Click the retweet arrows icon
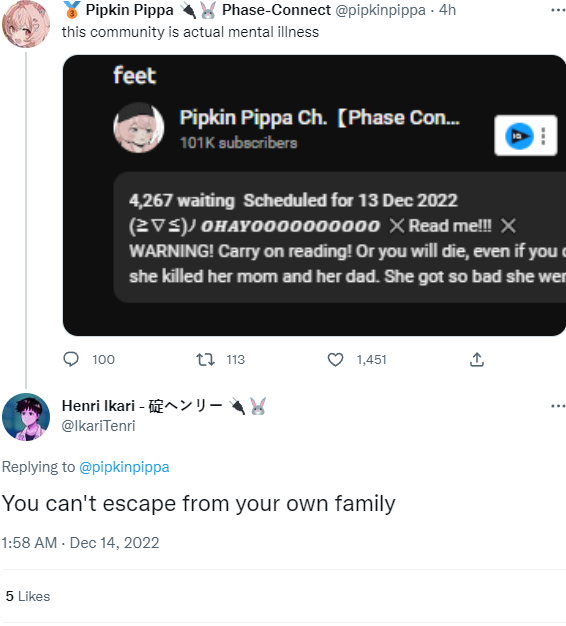This screenshot has width=566, height=626. tap(205, 360)
